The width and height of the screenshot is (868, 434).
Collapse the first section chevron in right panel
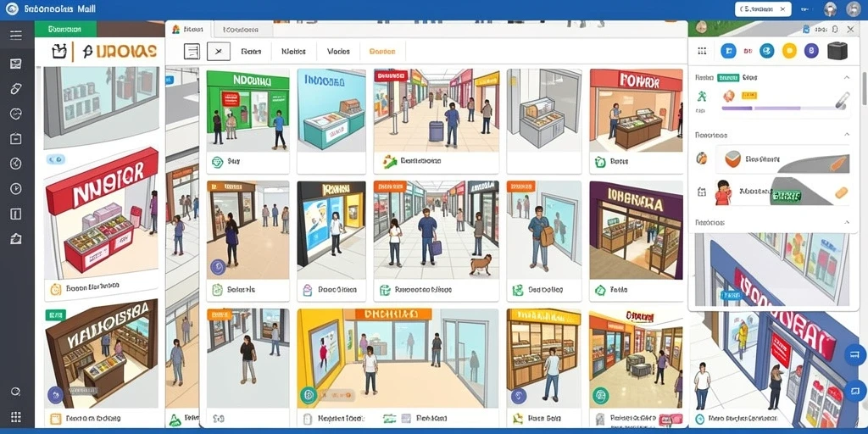[847, 77]
